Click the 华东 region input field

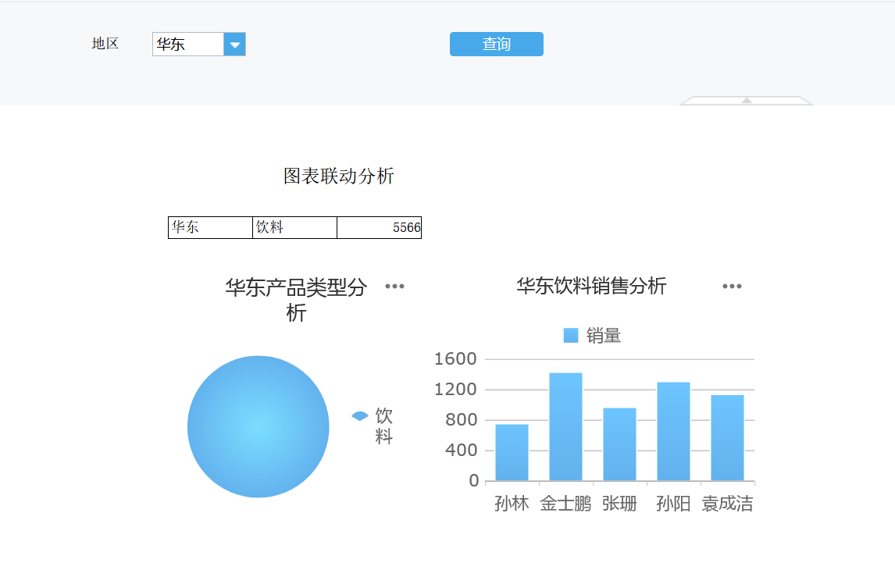tap(188, 45)
